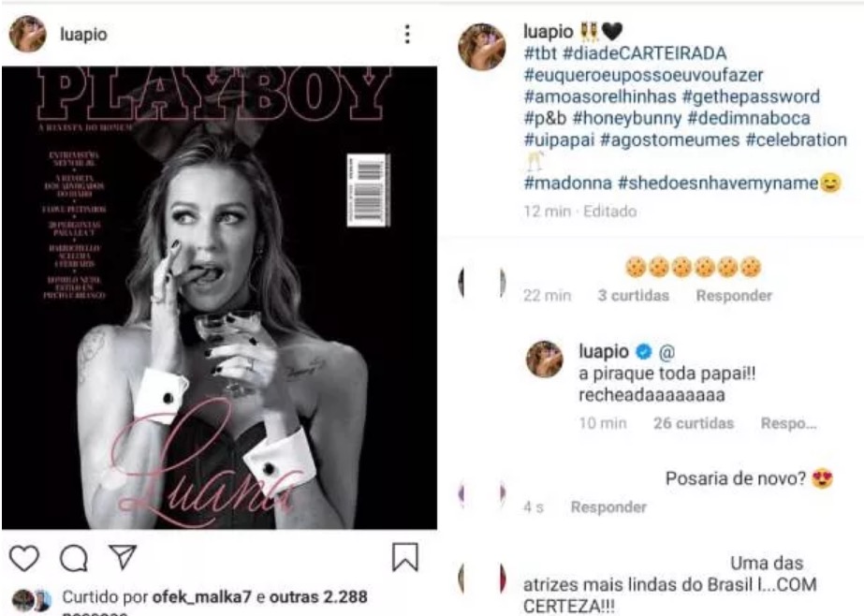Click the Playboy magazine cover photo
Screen dimensions: 864x616
(219, 298)
